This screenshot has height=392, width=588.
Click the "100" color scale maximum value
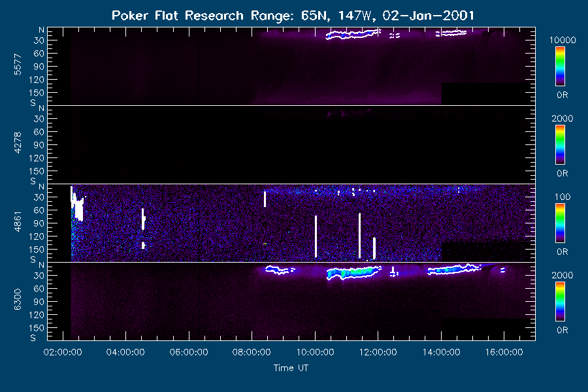pos(563,197)
